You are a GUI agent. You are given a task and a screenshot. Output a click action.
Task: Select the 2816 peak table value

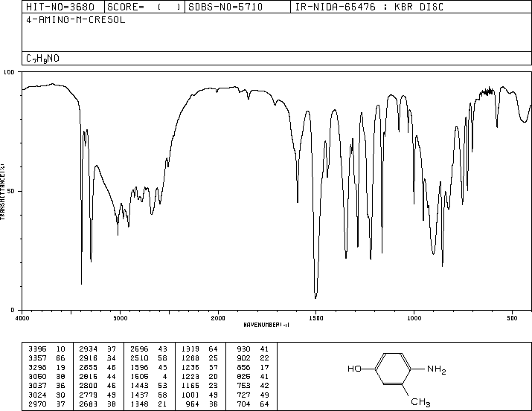tap(89, 376)
